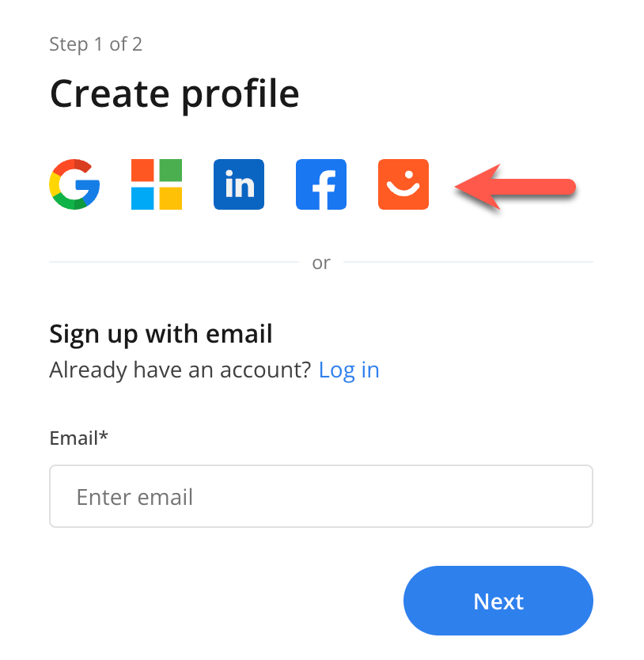Choose the Microsoft logo sign-up option
Screen dimensions: 644x660
pos(157,184)
